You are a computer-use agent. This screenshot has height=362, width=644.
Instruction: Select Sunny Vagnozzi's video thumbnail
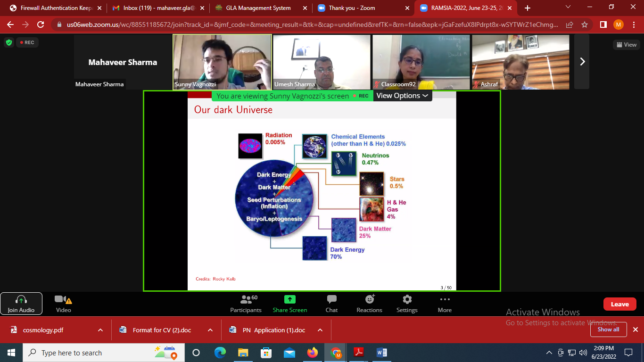pos(223,62)
